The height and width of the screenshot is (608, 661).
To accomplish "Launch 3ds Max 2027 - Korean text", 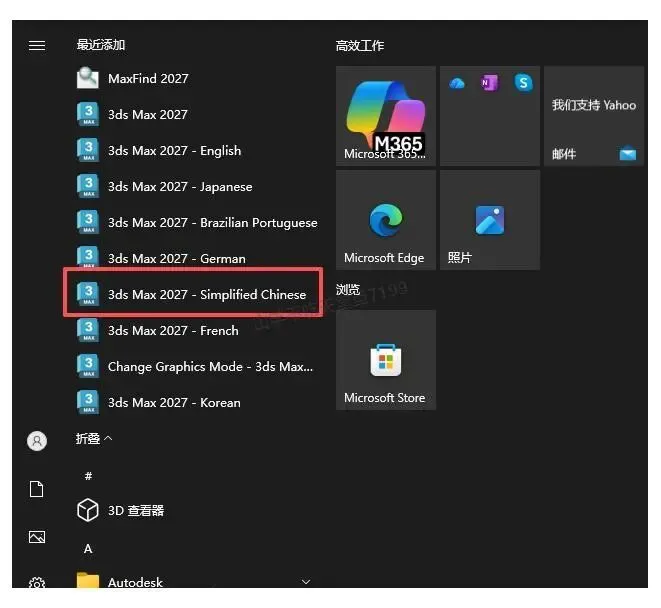I will [x=174, y=403].
